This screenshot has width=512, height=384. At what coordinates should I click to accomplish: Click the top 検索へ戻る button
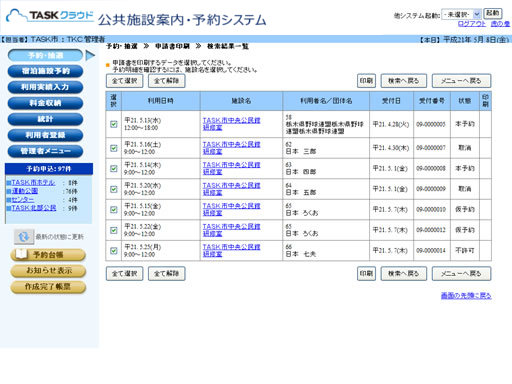404,81
